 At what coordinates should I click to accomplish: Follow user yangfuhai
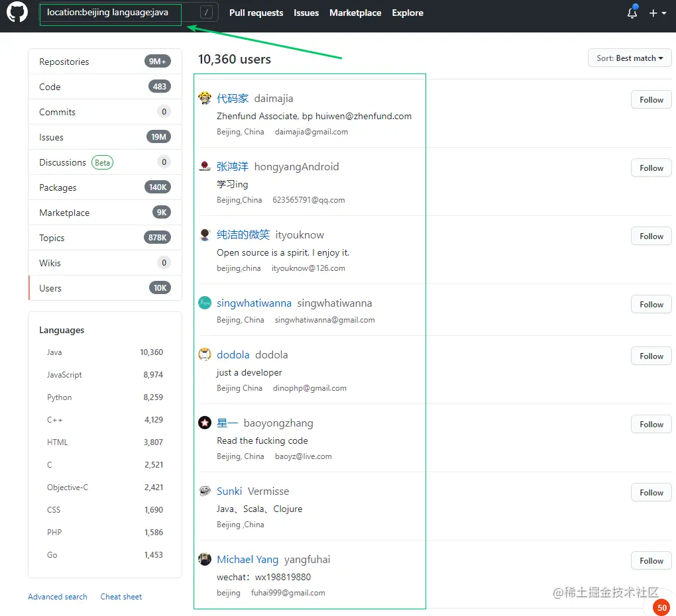pos(651,561)
